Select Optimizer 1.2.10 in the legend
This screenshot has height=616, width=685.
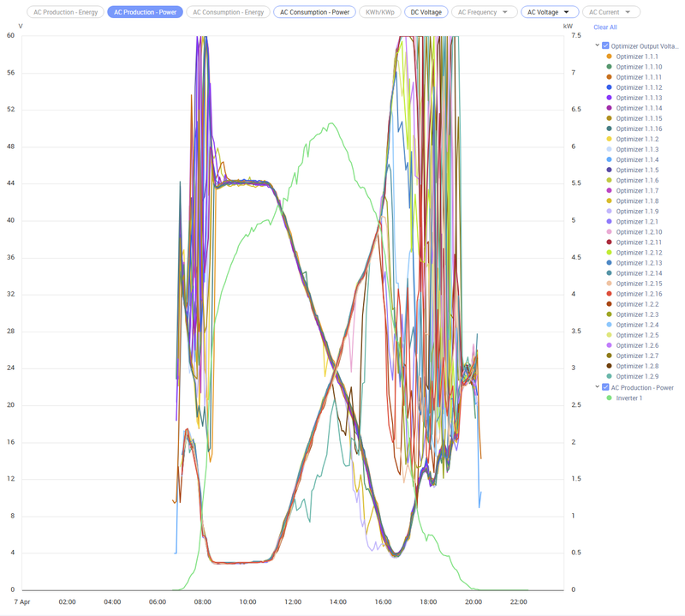pos(639,231)
